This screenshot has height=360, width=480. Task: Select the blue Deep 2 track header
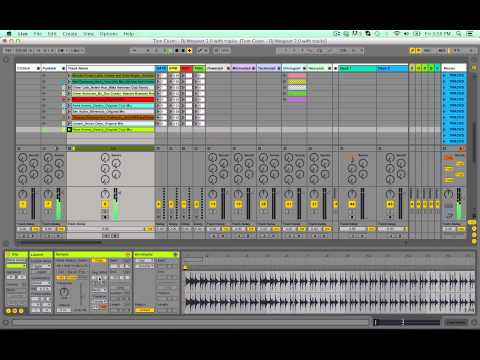[x=392, y=68]
